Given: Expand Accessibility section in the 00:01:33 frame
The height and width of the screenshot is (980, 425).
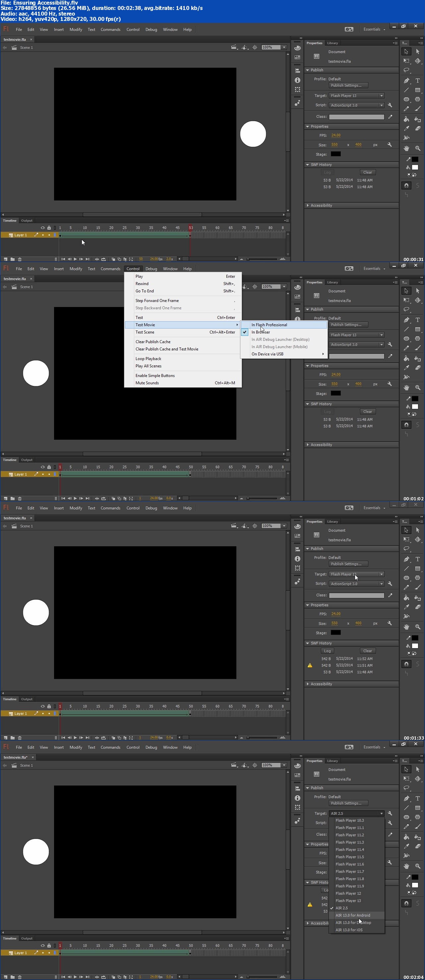Looking at the screenshot, I should pos(308,684).
